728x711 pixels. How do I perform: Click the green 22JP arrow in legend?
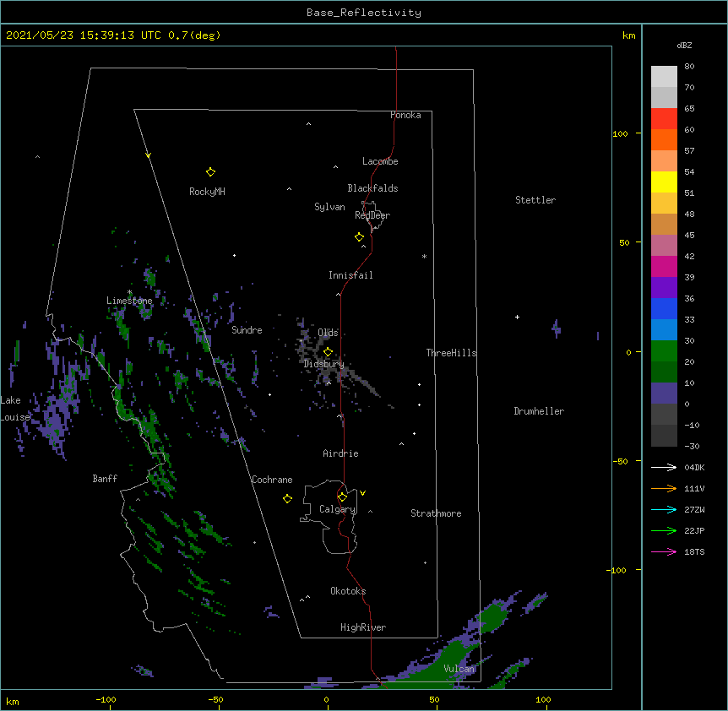click(x=664, y=530)
